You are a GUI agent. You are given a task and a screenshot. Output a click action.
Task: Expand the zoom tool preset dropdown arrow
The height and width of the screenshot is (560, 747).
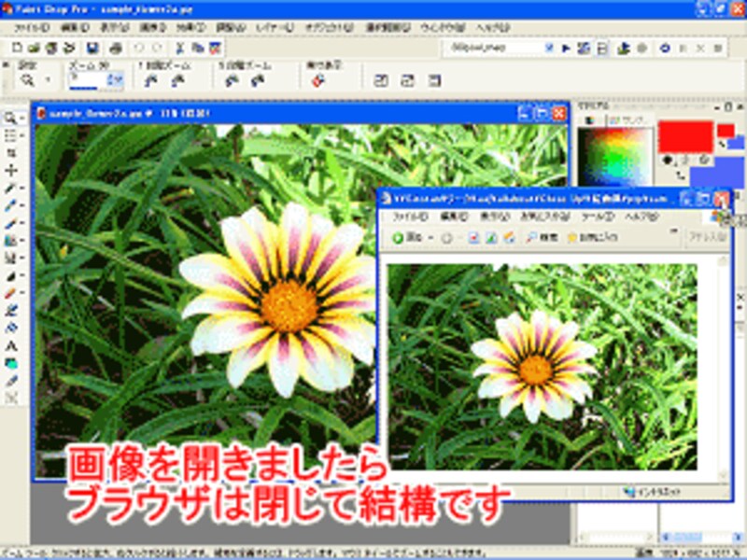coord(47,81)
